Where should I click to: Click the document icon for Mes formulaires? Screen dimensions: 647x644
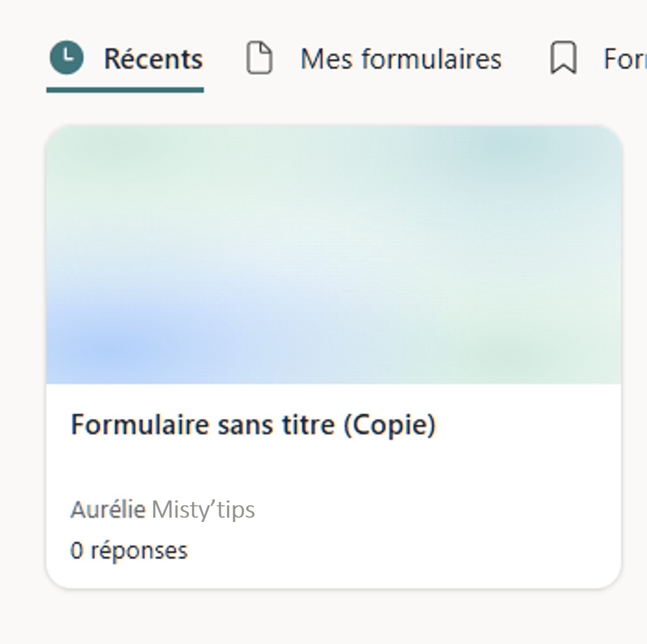[x=259, y=58]
